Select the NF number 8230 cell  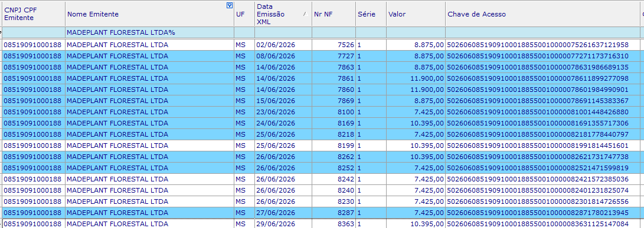pyautogui.click(x=334, y=201)
